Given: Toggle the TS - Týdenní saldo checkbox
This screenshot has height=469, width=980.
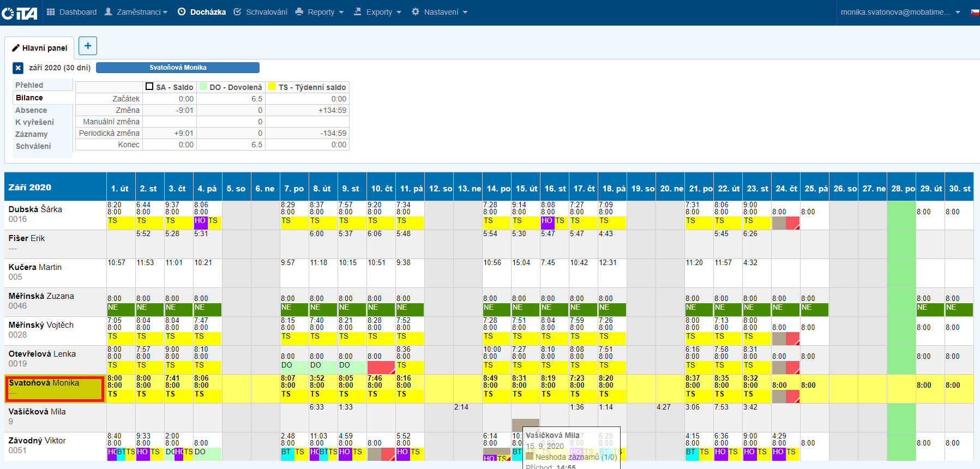Looking at the screenshot, I should point(272,87).
